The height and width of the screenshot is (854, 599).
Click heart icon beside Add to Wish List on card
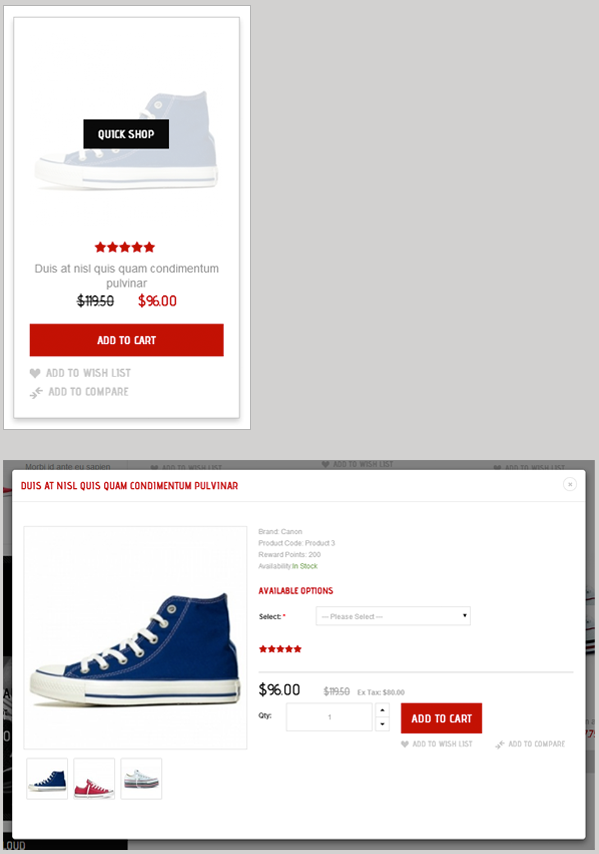coord(35,373)
